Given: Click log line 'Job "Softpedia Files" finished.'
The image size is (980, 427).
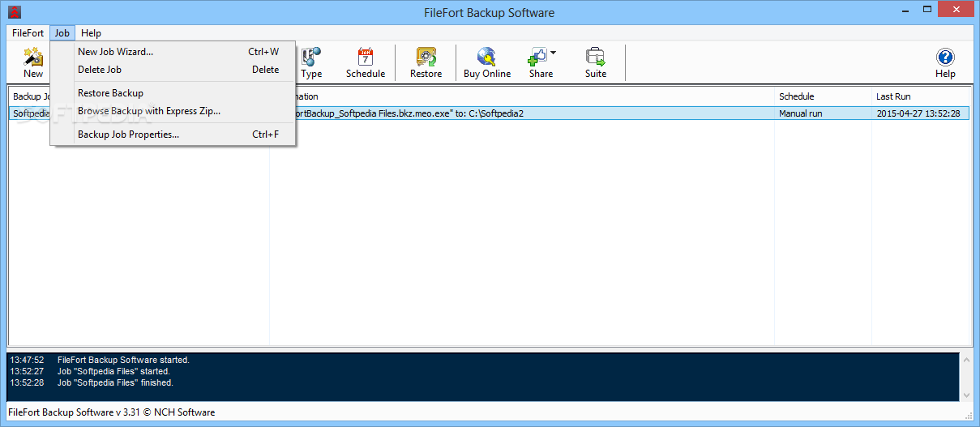Looking at the screenshot, I should click(115, 382).
